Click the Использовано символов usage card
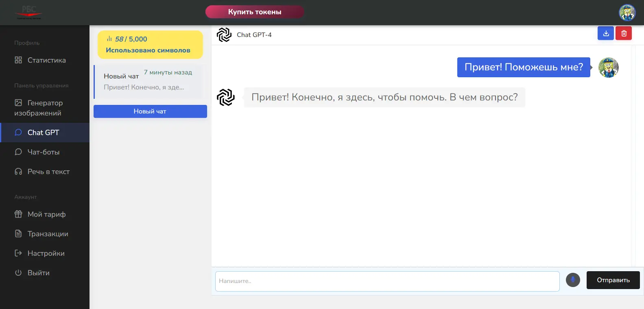644x309 pixels. pos(150,45)
